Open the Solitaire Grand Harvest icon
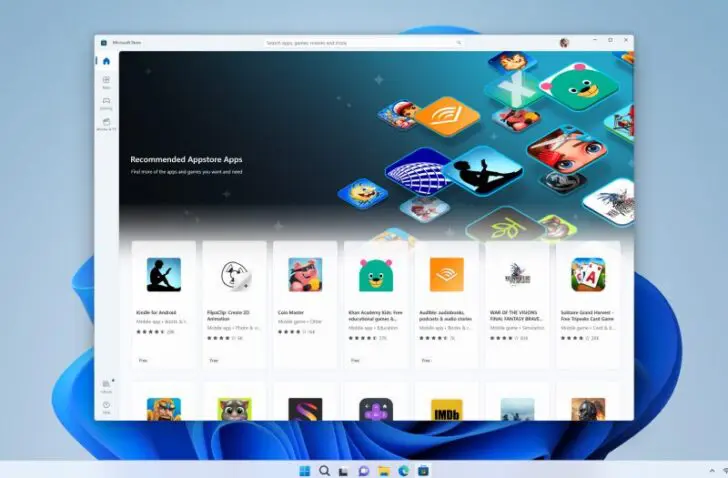Screen dimensions: 728x478 (588, 275)
